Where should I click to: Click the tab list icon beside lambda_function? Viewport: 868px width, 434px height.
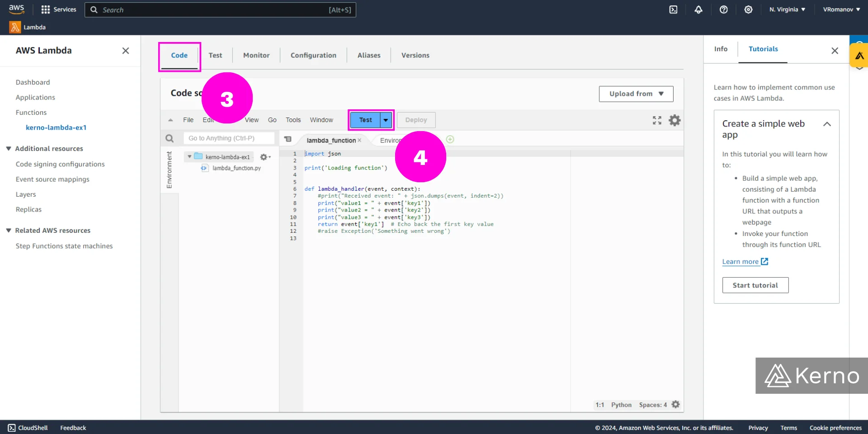288,139
